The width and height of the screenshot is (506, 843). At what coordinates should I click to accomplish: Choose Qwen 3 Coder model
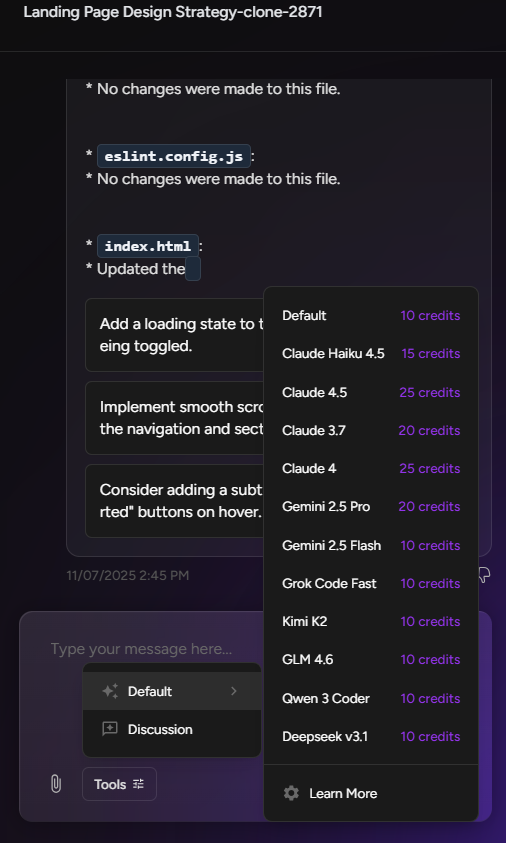pos(371,698)
